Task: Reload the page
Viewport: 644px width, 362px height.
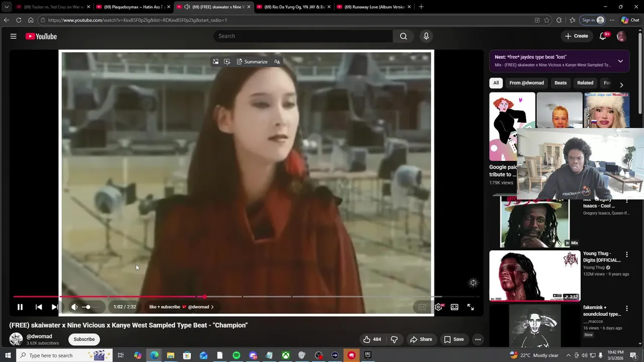Action: coord(19,20)
